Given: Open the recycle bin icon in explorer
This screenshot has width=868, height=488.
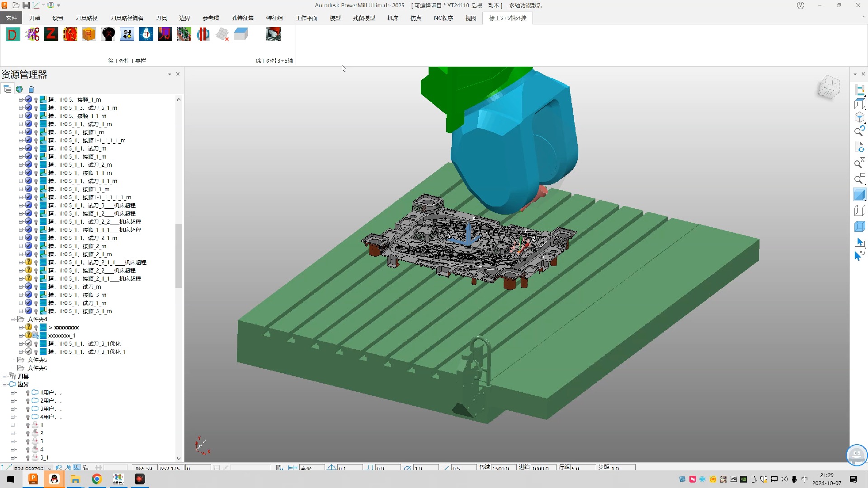Looking at the screenshot, I should 31,89.
